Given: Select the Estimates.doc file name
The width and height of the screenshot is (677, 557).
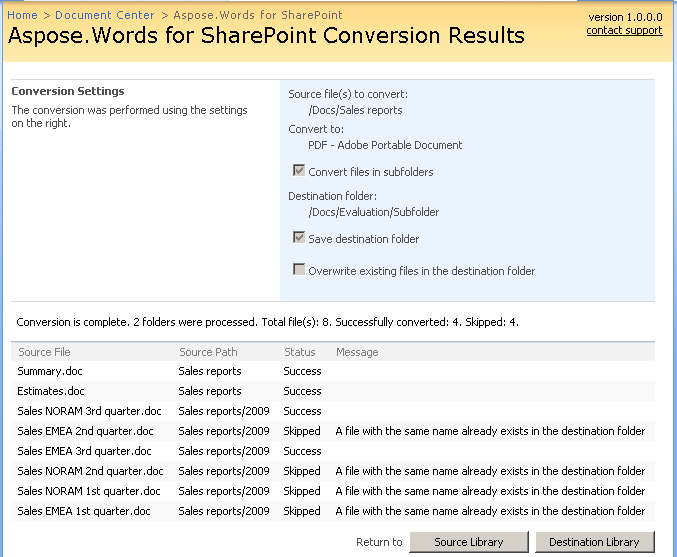Looking at the screenshot, I should click(x=51, y=391).
